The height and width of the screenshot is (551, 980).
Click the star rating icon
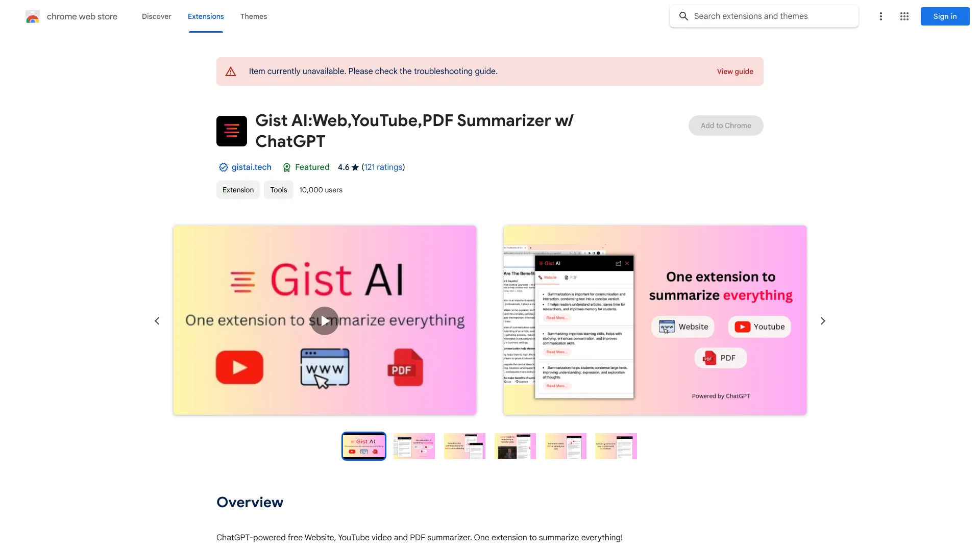[355, 167]
